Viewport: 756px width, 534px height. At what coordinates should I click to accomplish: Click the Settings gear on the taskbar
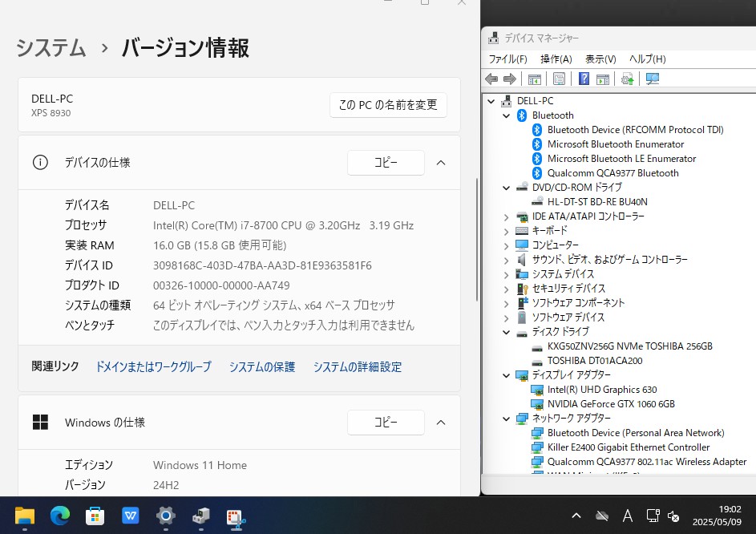165,516
